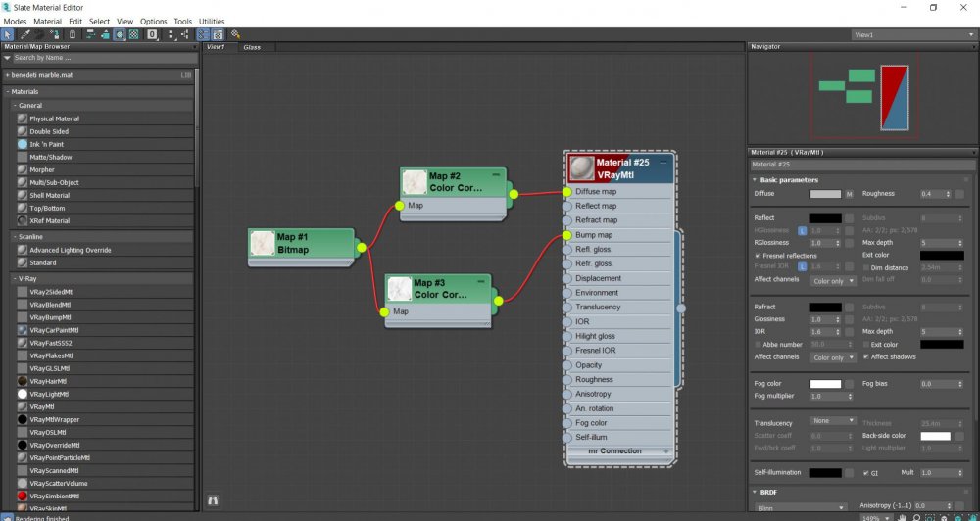
Task: Click the Ink 'n Paint material icon
Action: (23, 144)
